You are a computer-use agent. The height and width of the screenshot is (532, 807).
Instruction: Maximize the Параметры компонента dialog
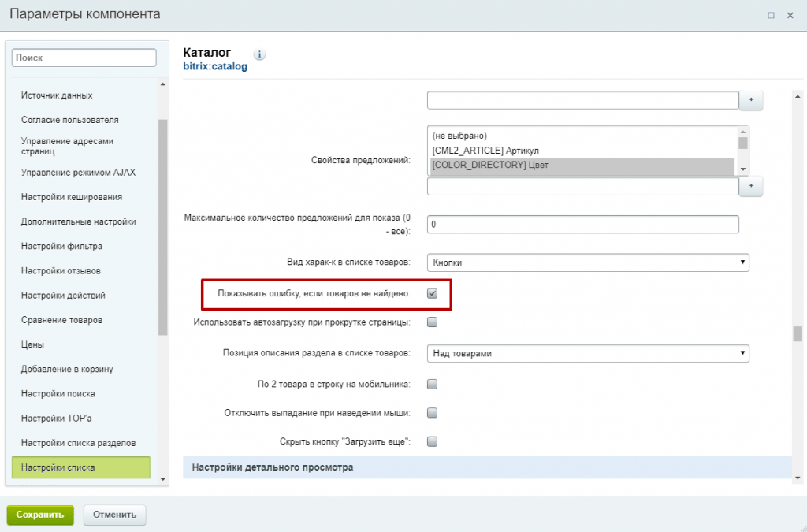pyautogui.click(x=771, y=15)
